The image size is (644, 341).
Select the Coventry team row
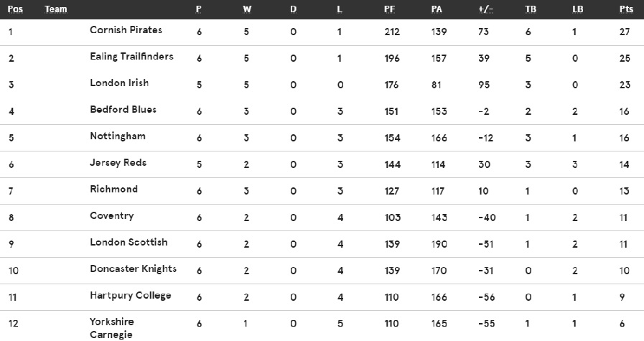coord(322,218)
